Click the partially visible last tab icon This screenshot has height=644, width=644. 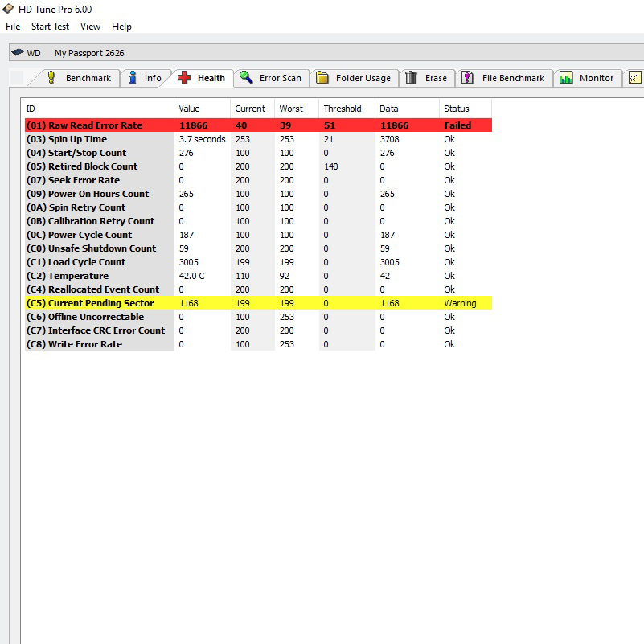635,78
